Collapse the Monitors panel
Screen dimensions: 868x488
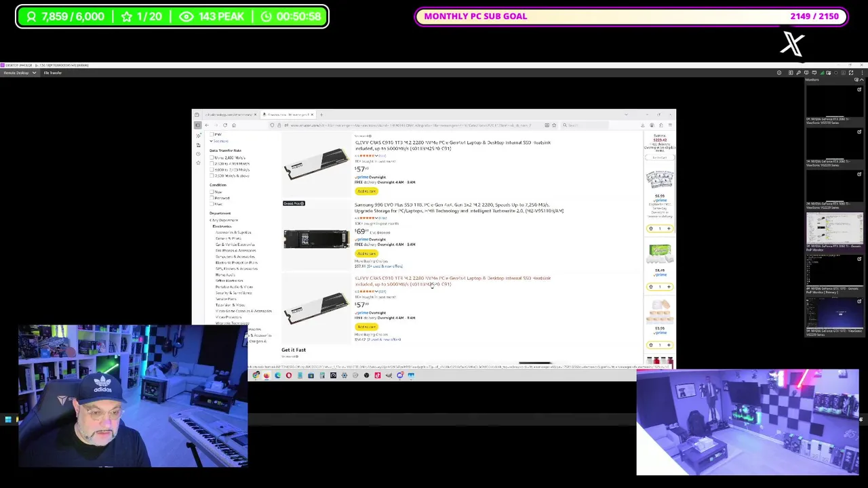[862, 80]
